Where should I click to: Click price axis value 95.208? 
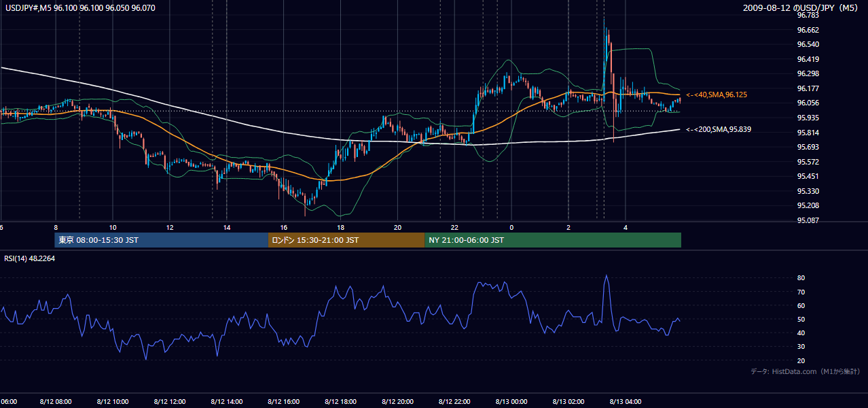coord(808,205)
